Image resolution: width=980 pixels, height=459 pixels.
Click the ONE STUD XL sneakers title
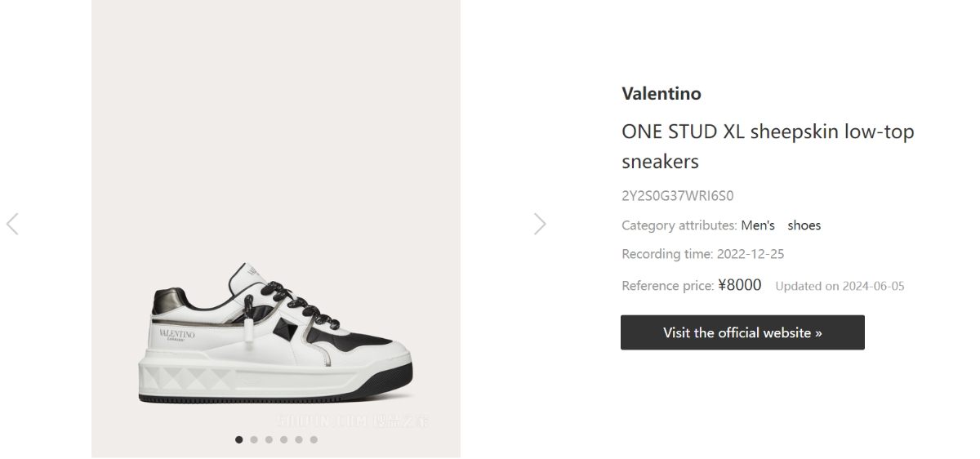click(x=767, y=146)
